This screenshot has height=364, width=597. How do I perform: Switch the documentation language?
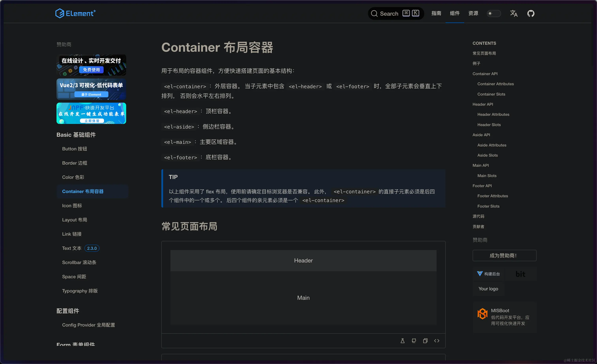[514, 13]
